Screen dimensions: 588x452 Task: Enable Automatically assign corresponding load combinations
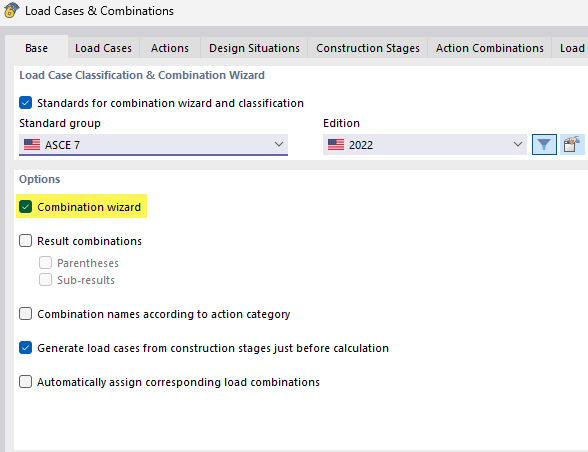click(26, 382)
